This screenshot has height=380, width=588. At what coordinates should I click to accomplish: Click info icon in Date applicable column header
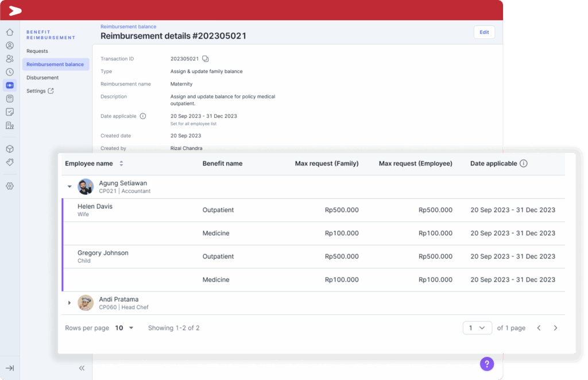pos(524,163)
